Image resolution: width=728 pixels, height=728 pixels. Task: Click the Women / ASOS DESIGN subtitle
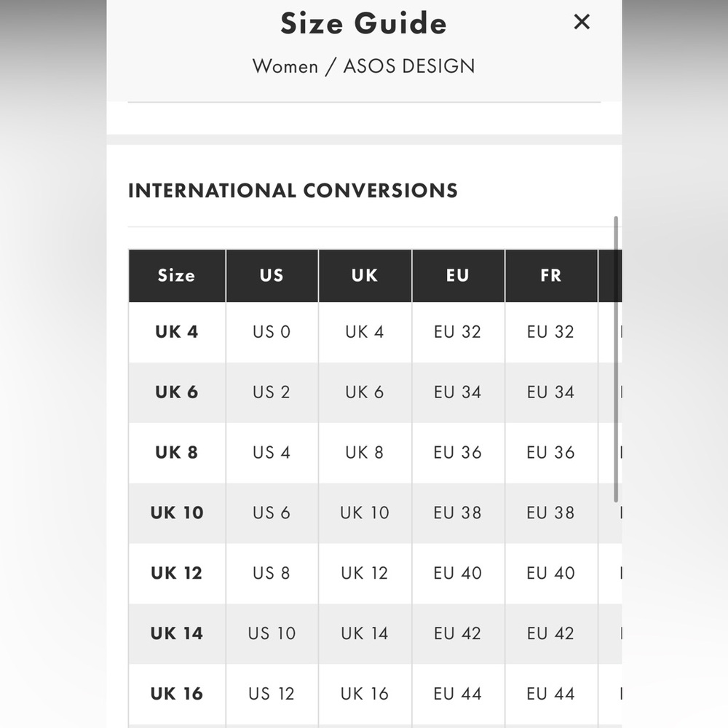[x=363, y=66]
